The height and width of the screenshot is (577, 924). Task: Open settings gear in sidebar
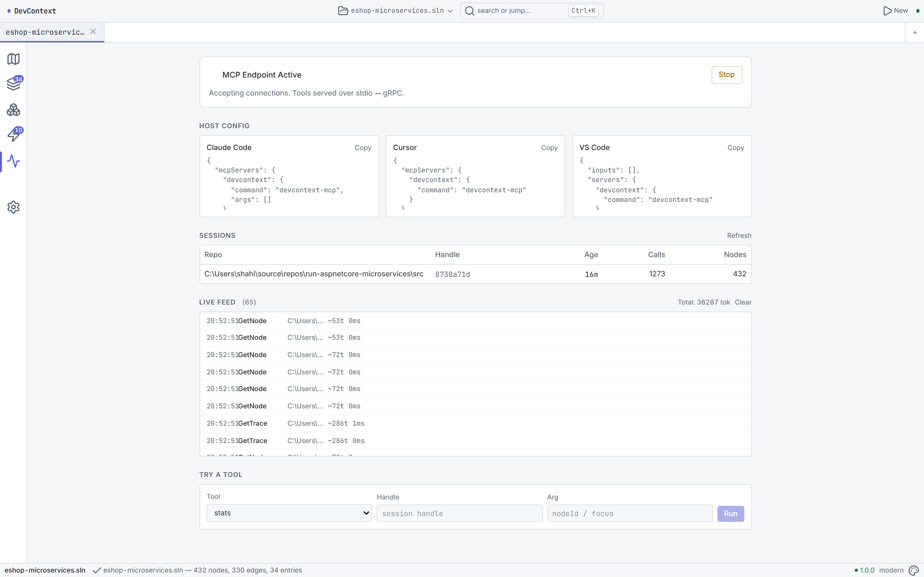click(x=13, y=207)
